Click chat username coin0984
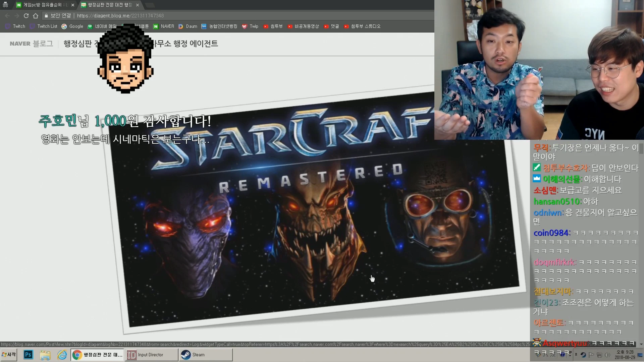Screen dimensions: 644x362 click(x=551, y=233)
